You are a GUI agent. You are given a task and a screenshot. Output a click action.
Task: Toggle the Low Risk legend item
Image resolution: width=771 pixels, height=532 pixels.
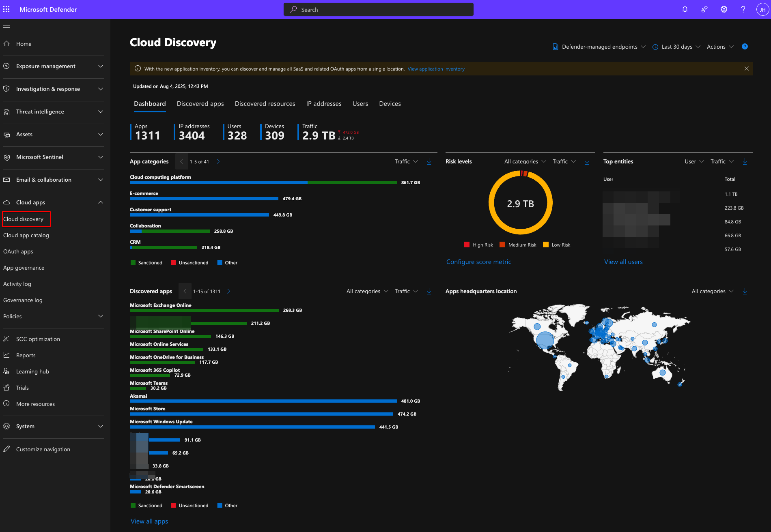click(557, 245)
